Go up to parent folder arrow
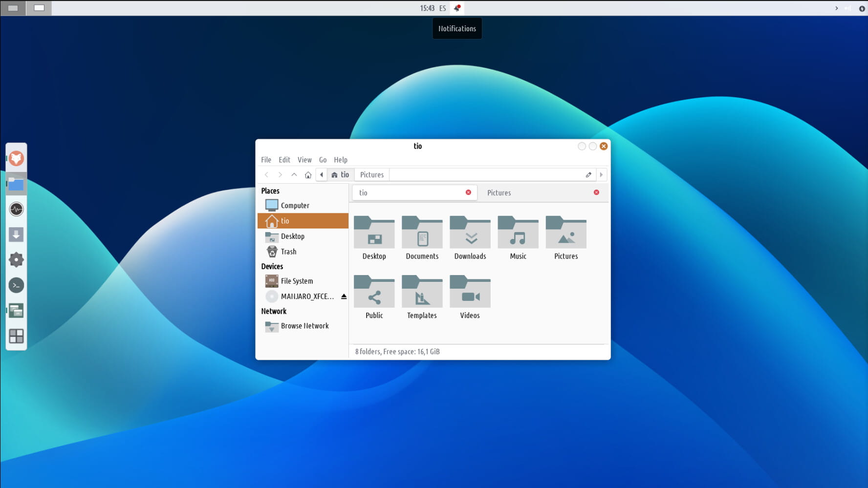This screenshot has height=488, width=868. click(x=294, y=175)
